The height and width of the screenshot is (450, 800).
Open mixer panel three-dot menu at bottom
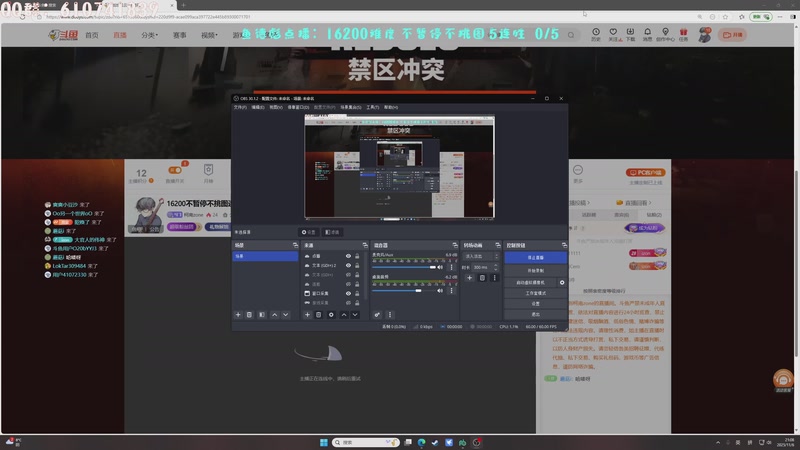click(x=390, y=315)
